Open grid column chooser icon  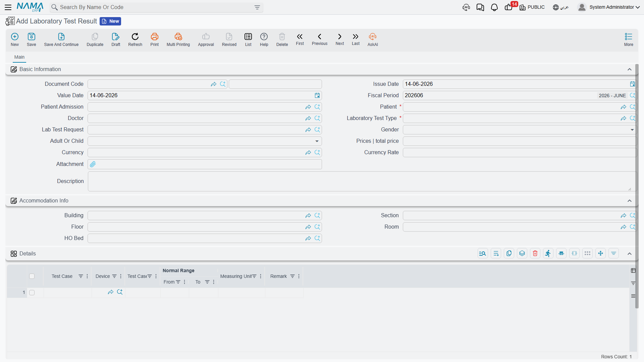point(633,270)
